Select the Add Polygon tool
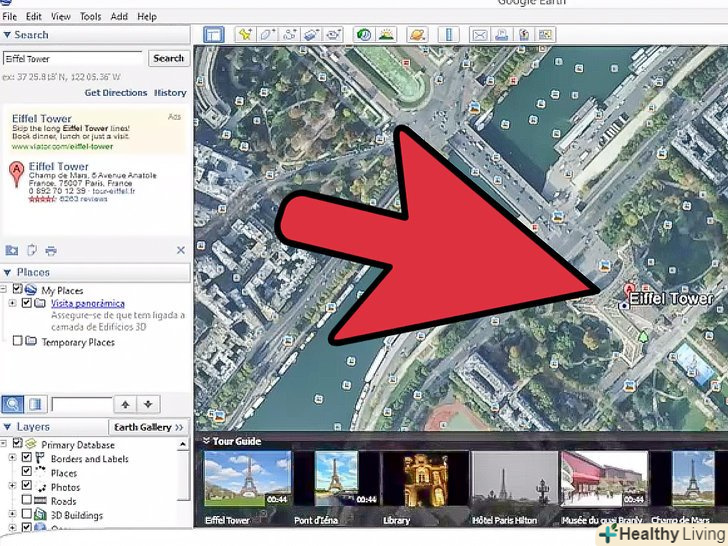The height and width of the screenshot is (546, 728). click(x=266, y=34)
